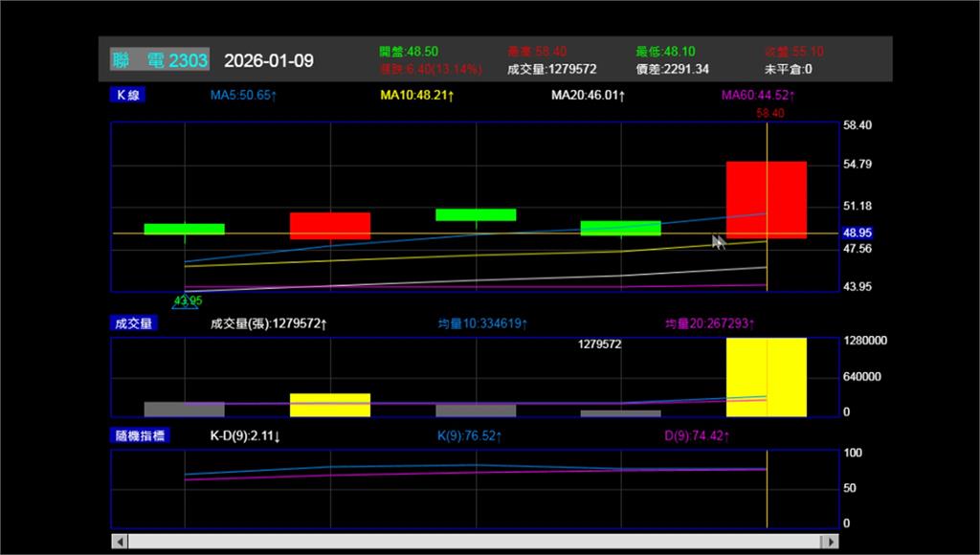Select the tallest yellow volume bar
The width and height of the screenshot is (980, 555).
point(766,377)
